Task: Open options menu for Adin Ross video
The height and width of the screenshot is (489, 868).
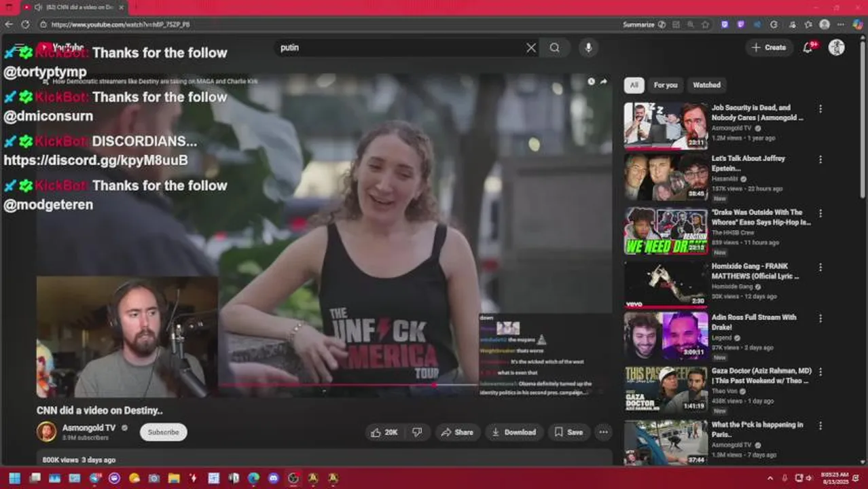Action: pos(820,319)
